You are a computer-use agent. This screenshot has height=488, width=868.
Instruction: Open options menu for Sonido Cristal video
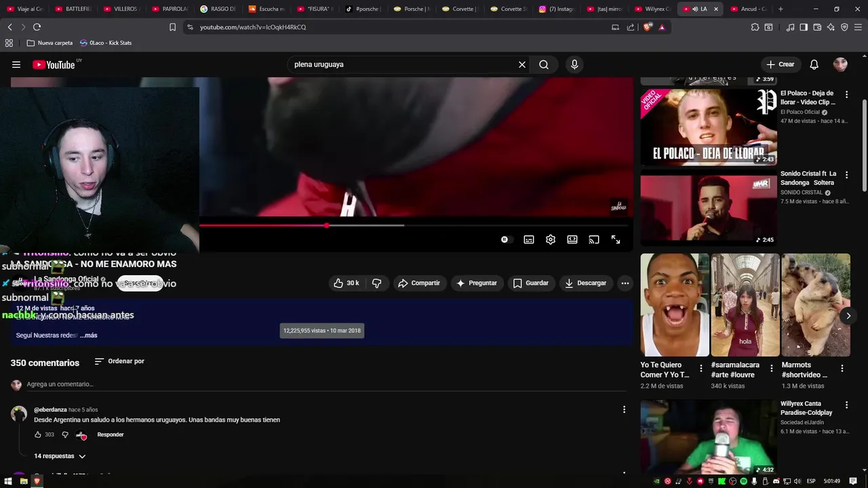[846, 174]
